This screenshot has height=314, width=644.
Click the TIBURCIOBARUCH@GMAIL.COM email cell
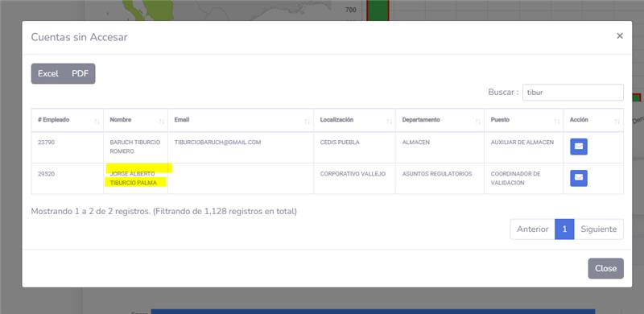pyautogui.click(x=217, y=143)
